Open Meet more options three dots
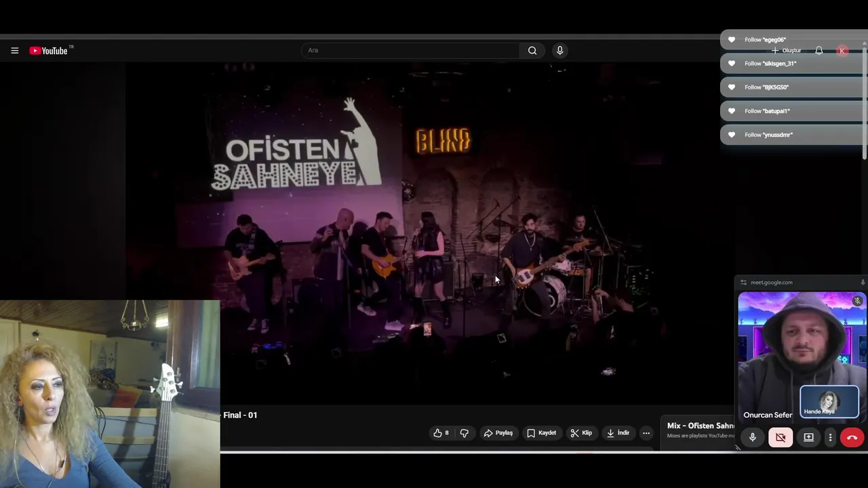 [x=830, y=438]
